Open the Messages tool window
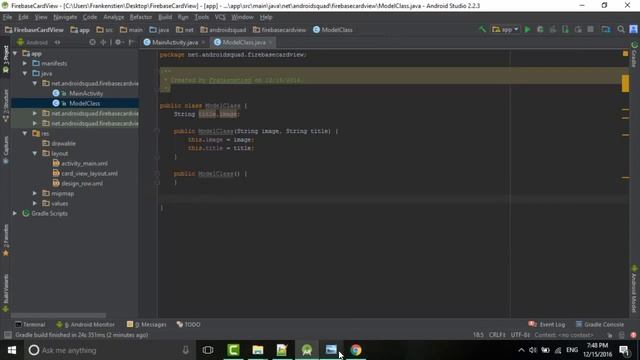This screenshot has height=360, width=640. click(147, 324)
